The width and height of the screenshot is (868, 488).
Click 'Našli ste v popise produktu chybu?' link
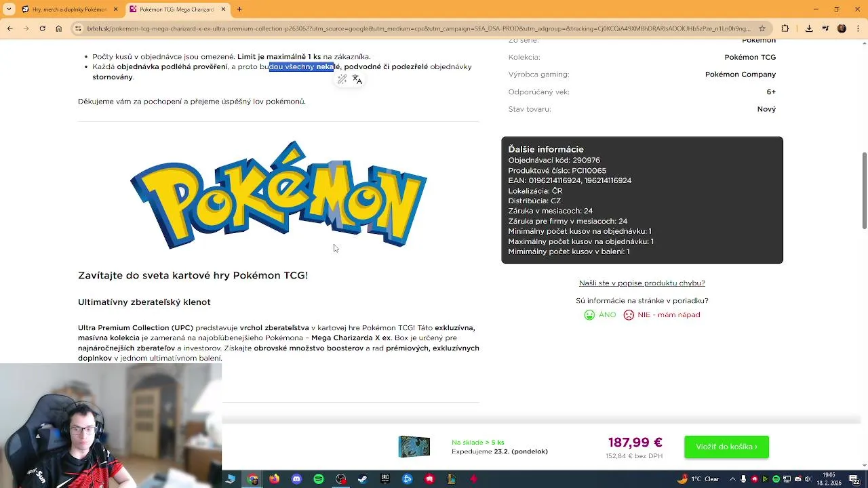click(642, 283)
